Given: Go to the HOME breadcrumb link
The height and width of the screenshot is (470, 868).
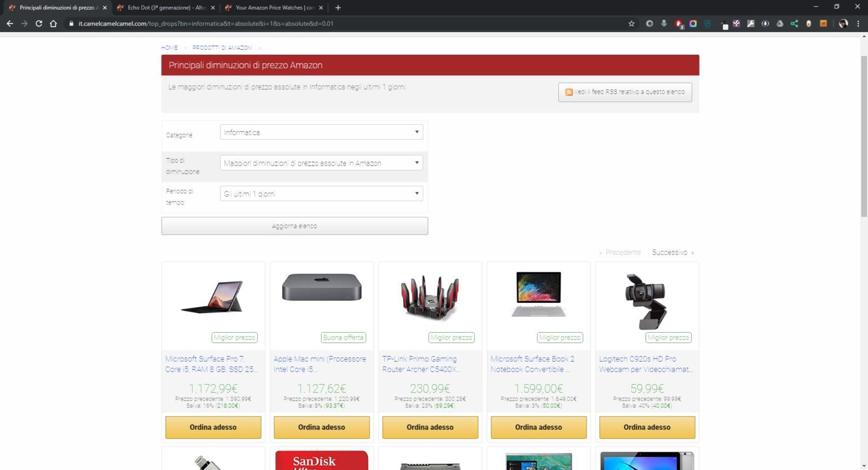Looking at the screenshot, I should coord(170,48).
